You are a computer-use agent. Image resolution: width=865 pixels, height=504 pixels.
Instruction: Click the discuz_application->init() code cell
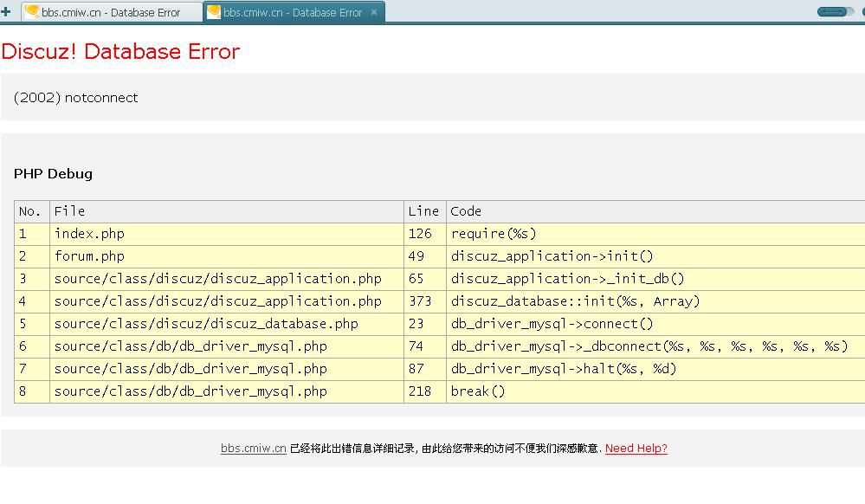point(655,256)
